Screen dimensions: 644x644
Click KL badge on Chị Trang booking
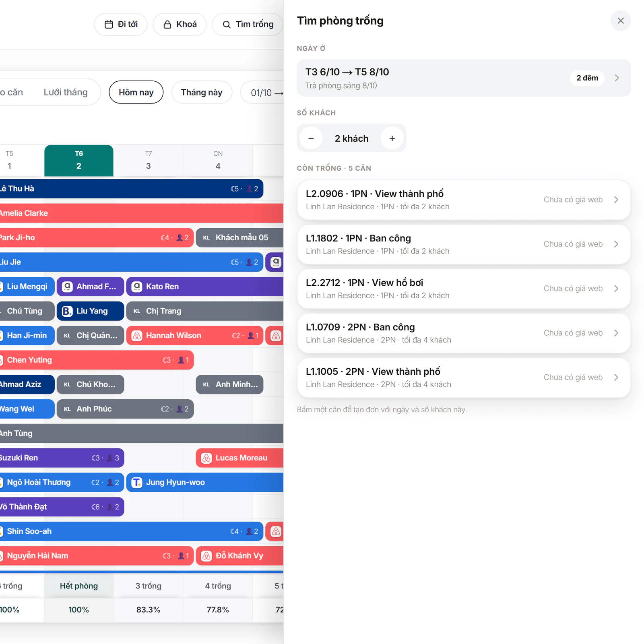(x=137, y=311)
